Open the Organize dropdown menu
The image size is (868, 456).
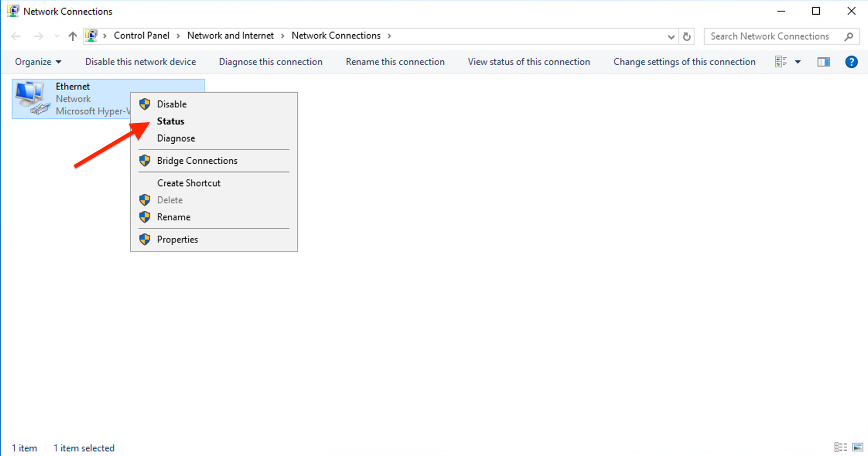[x=38, y=62]
